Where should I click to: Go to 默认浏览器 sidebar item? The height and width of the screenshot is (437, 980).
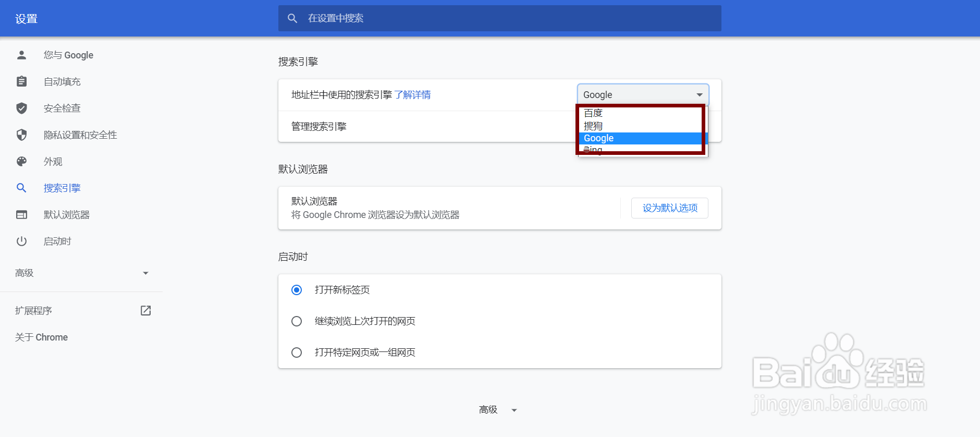point(67,214)
